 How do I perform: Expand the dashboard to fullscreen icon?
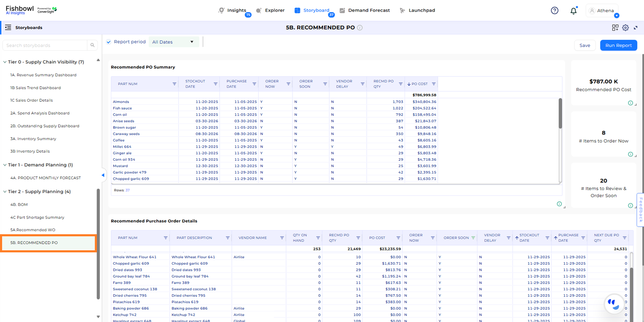click(636, 27)
